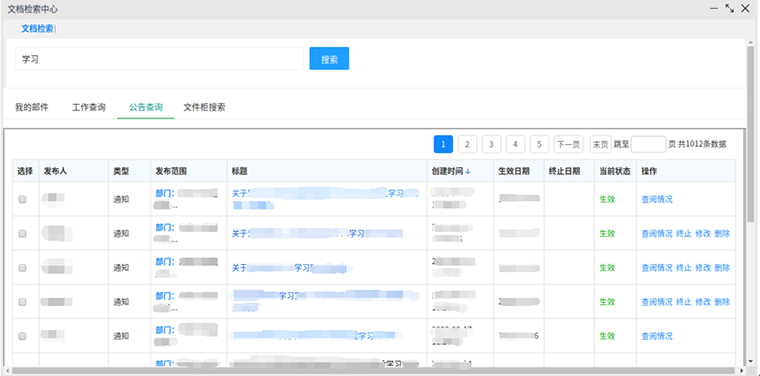The width and height of the screenshot is (760, 376).
Task: Focus the 跳至 page number input
Action: 649,144
